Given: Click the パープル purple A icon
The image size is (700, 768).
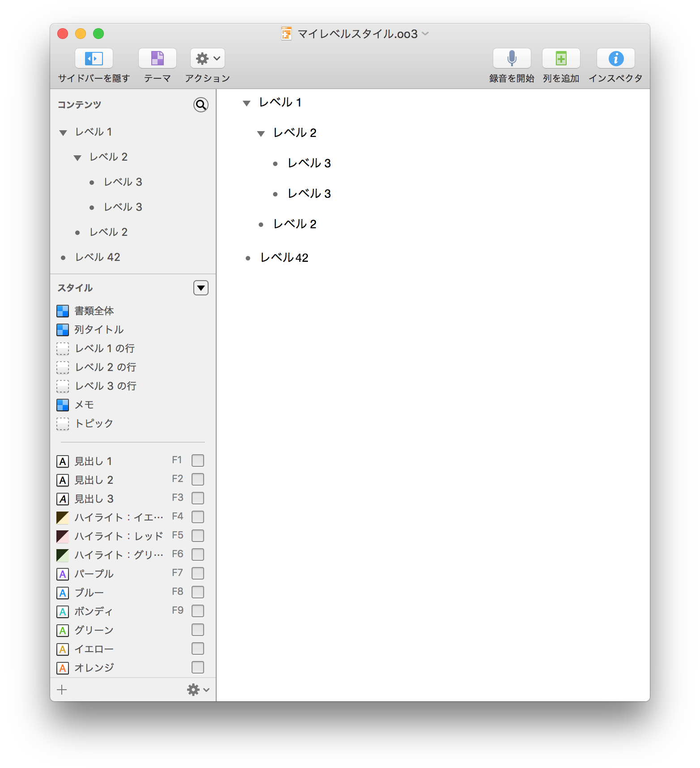Looking at the screenshot, I should 63,574.
